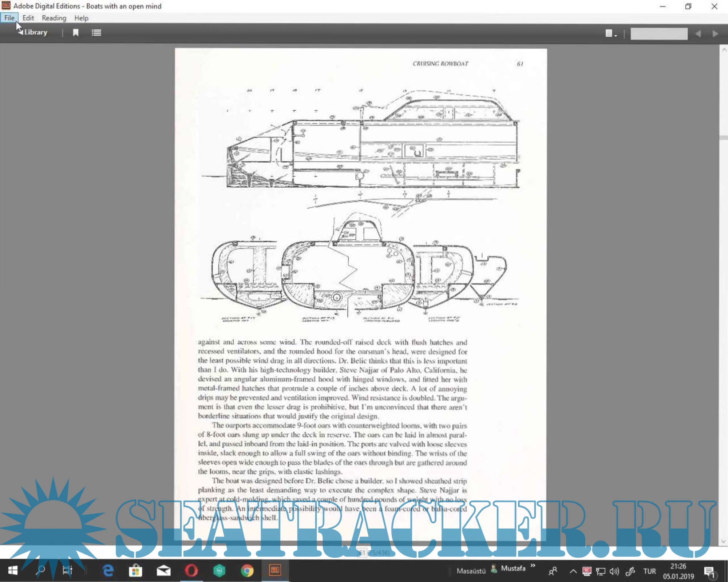Go to the previous search result arrow
Image resolution: width=728 pixels, height=582 pixels.
coord(698,34)
